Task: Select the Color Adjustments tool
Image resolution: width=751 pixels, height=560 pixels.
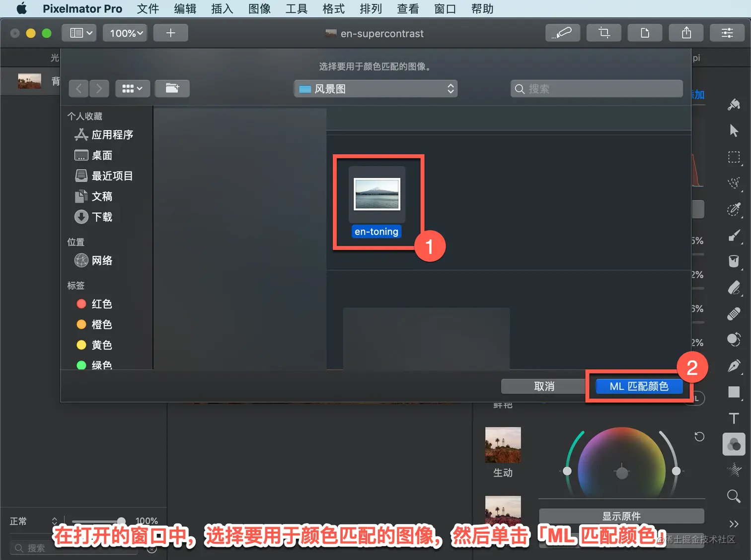Action: [734, 444]
